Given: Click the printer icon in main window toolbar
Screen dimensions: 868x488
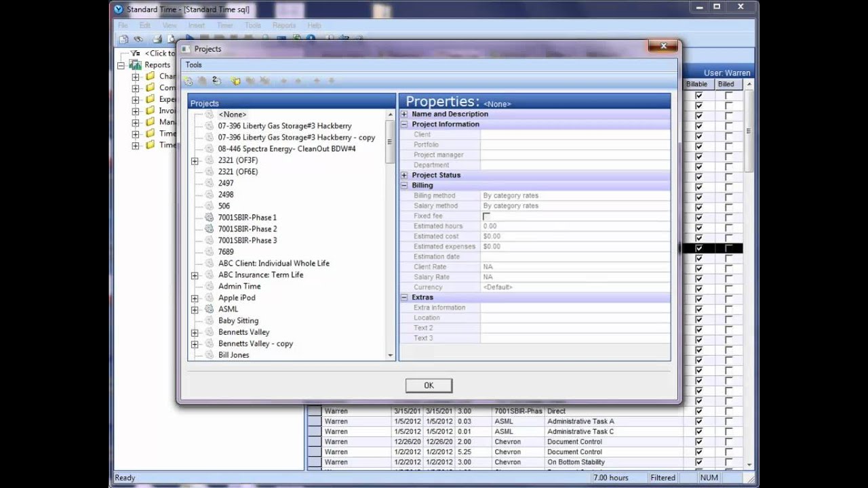Looking at the screenshot, I should coord(157,39).
